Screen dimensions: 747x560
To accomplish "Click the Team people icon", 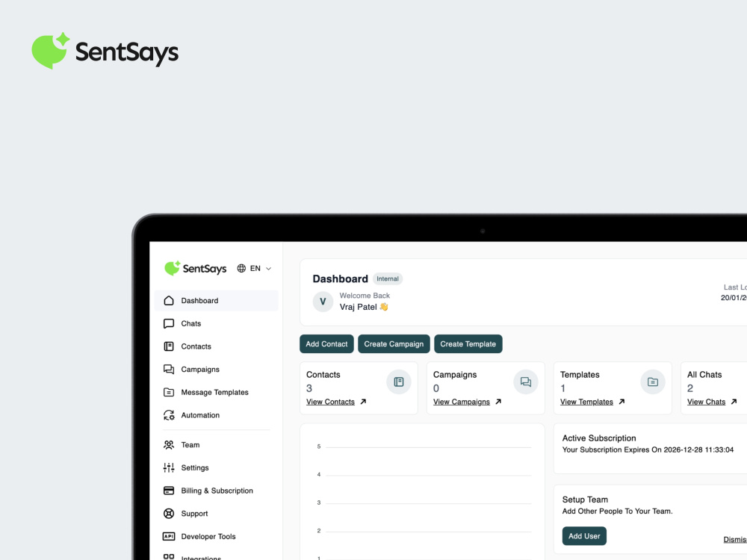I will pos(169,445).
